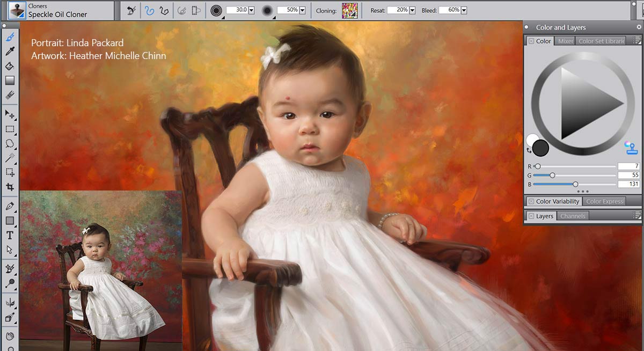Select the Rectangular Selection tool
644x351 pixels.
10,129
